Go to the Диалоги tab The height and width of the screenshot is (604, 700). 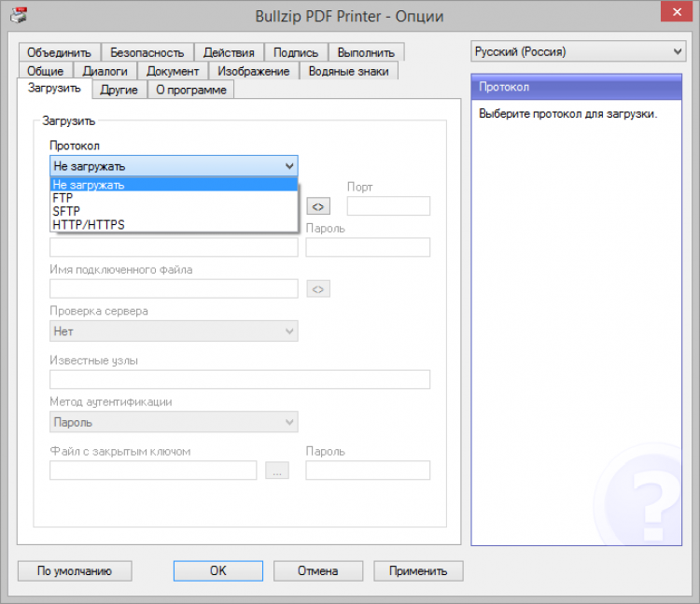[x=105, y=72]
